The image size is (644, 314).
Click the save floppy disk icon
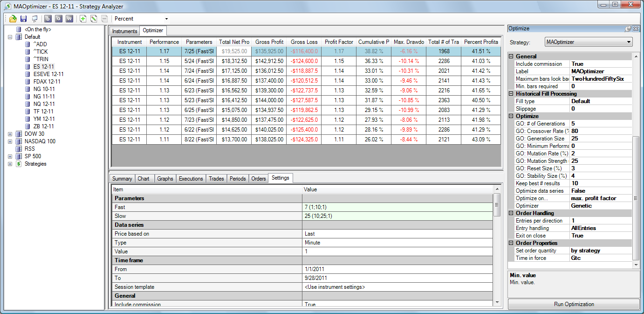(23, 19)
